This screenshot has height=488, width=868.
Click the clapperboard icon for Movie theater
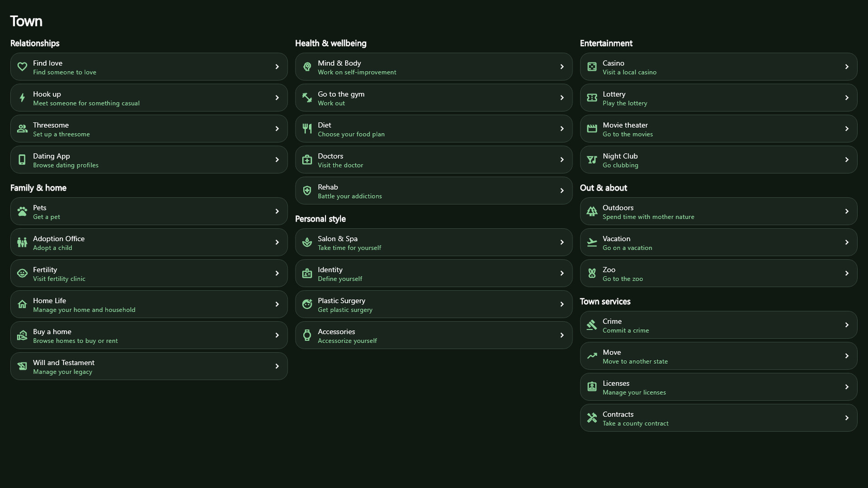point(592,129)
